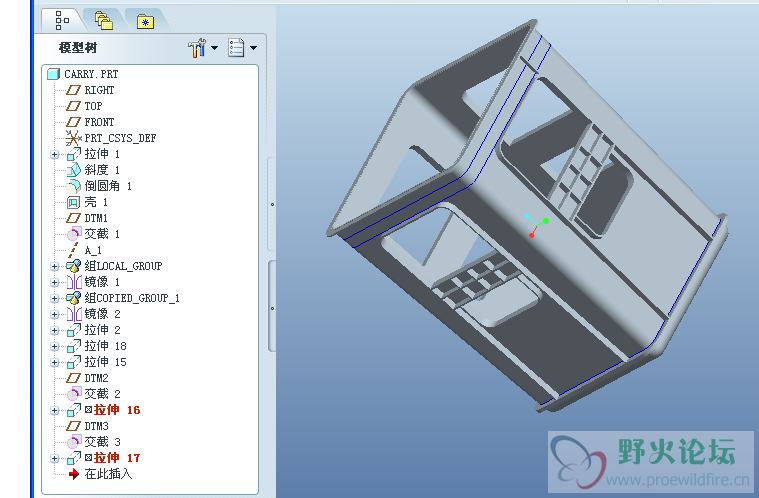Select the 交截 1 intersect curve icon

pos(73,234)
